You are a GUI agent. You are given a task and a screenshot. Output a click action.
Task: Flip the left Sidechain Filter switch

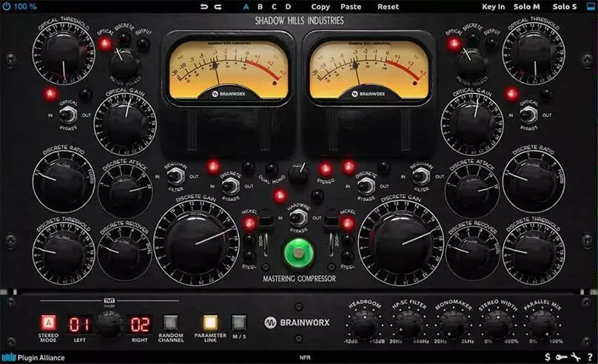click(175, 177)
